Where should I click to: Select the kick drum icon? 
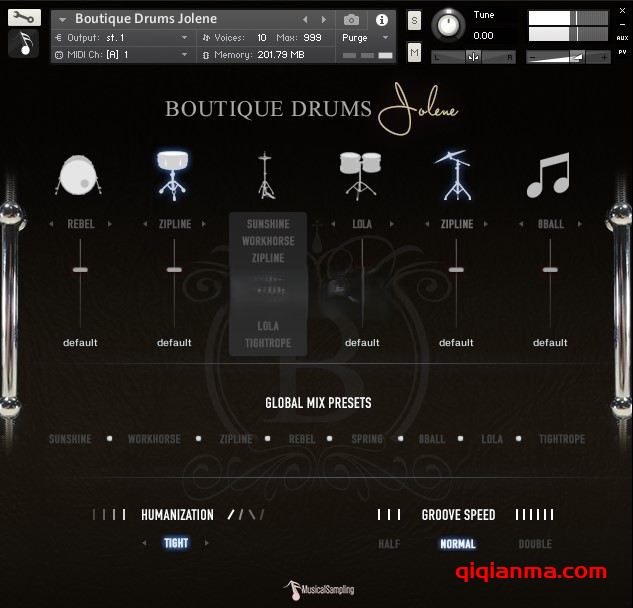(x=78, y=176)
